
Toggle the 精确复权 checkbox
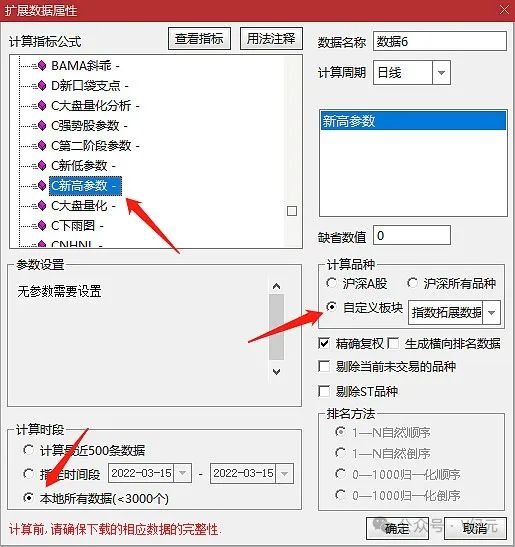pos(324,344)
